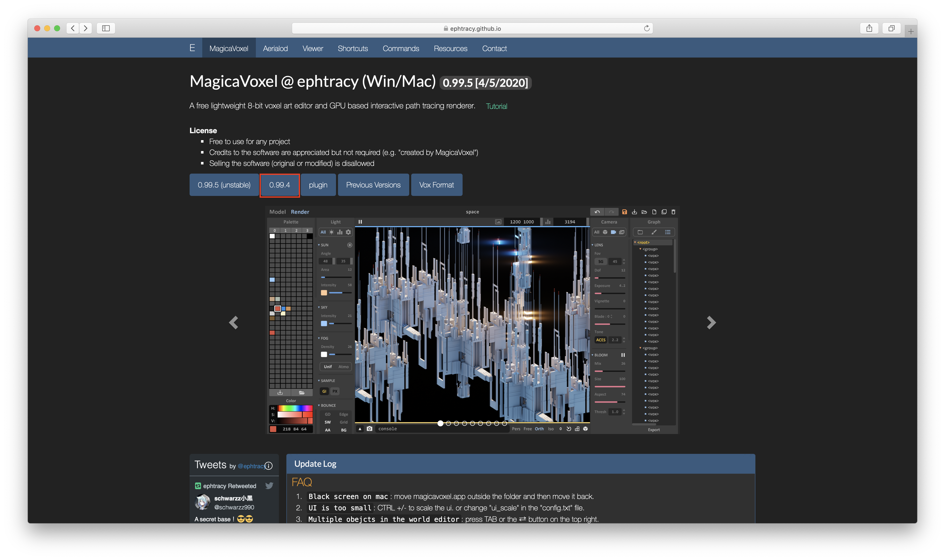Collapse the BOUNCE section
This screenshot has height=560, width=945.
click(x=319, y=405)
